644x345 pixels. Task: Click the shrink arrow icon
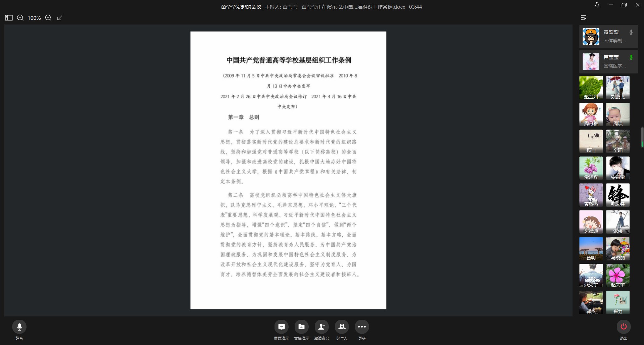click(x=60, y=18)
